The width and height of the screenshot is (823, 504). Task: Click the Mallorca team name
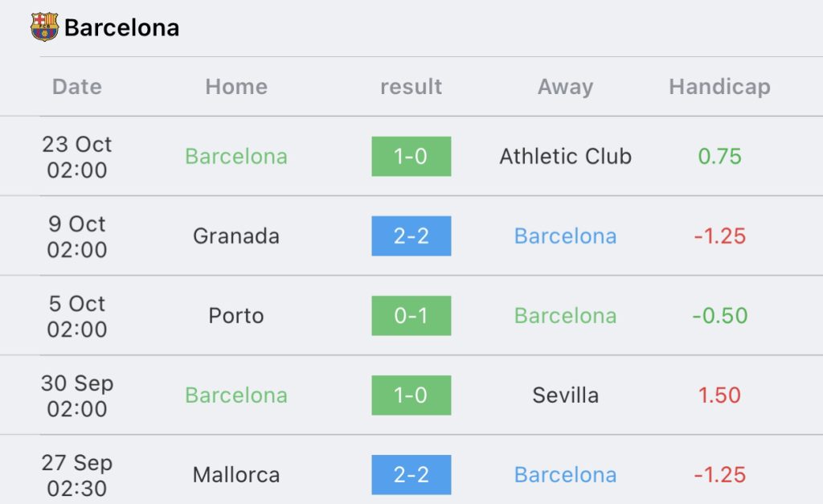point(236,474)
